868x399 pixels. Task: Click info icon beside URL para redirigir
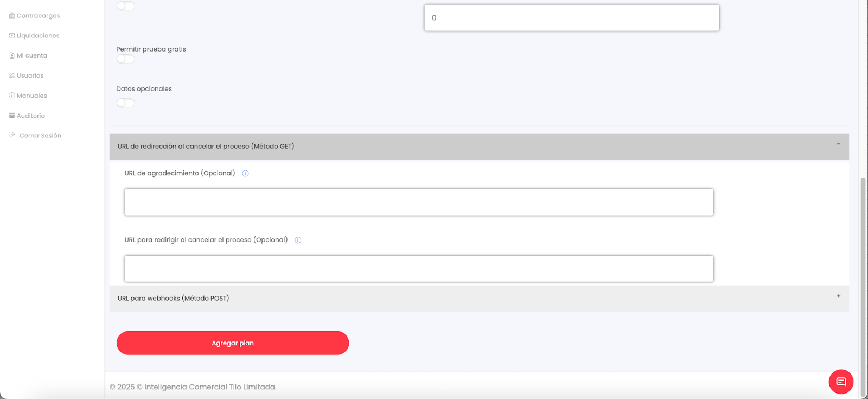click(298, 240)
